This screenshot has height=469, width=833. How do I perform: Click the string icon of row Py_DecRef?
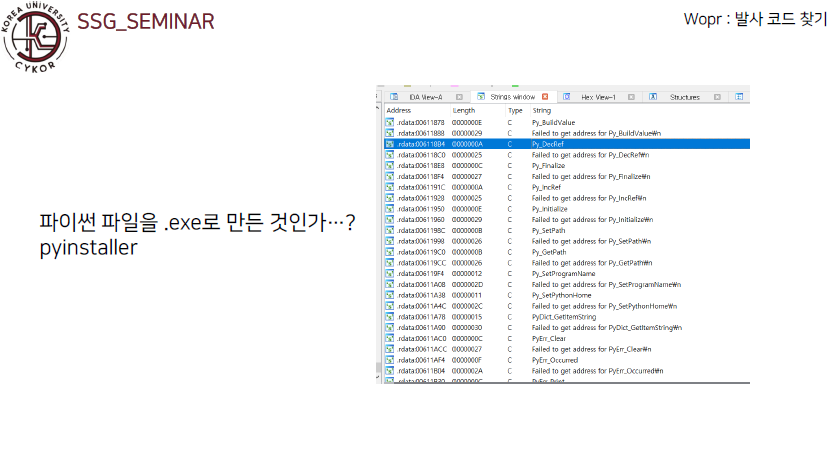point(390,144)
